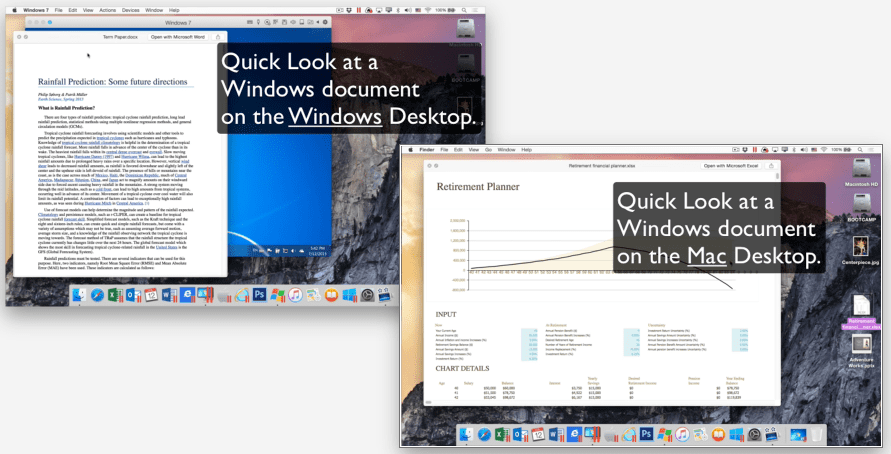
Task: Select Macintosh HD on right desktop
Action: (861, 172)
